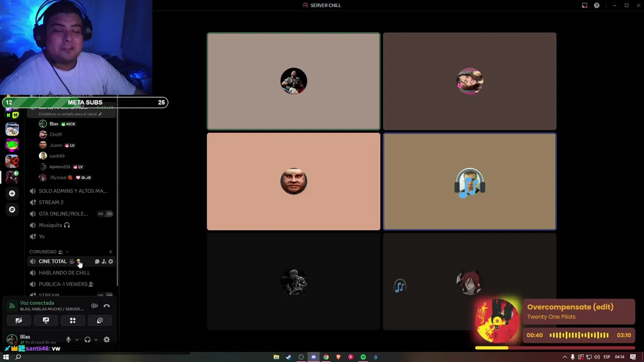Open headphone output options arrow
The width and height of the screenshot is (644, 362).
96,339
